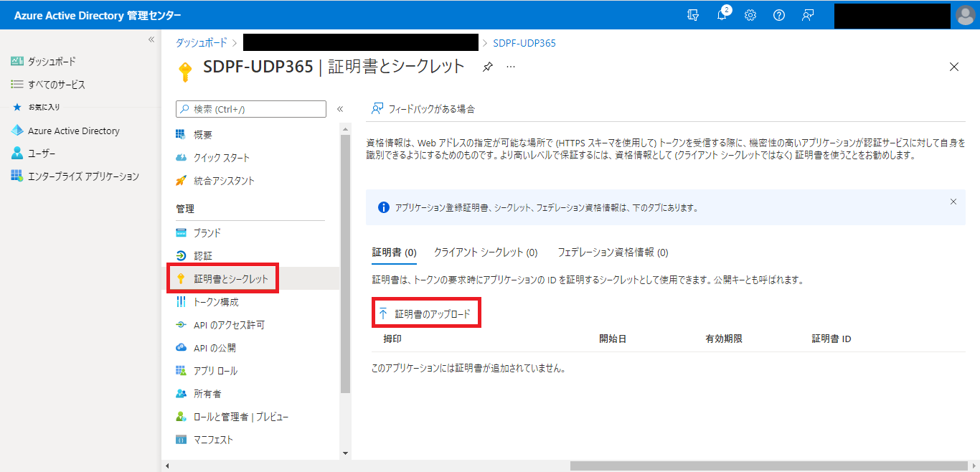Open the more options ellipsis menu

(511, 67)
